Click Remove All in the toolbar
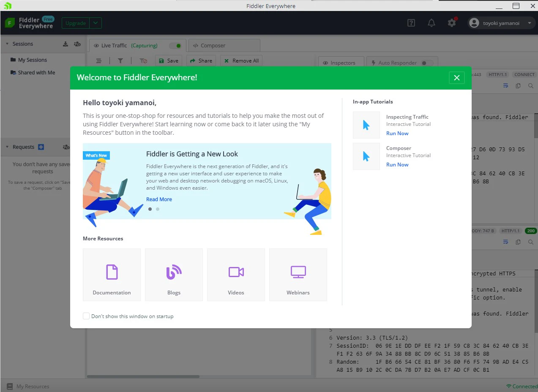The width and height of the screenshot is (538, 392). point(241,61)
